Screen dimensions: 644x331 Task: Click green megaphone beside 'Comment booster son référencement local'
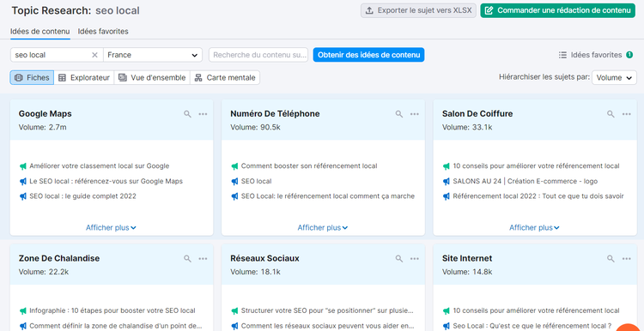pos(234,166)
